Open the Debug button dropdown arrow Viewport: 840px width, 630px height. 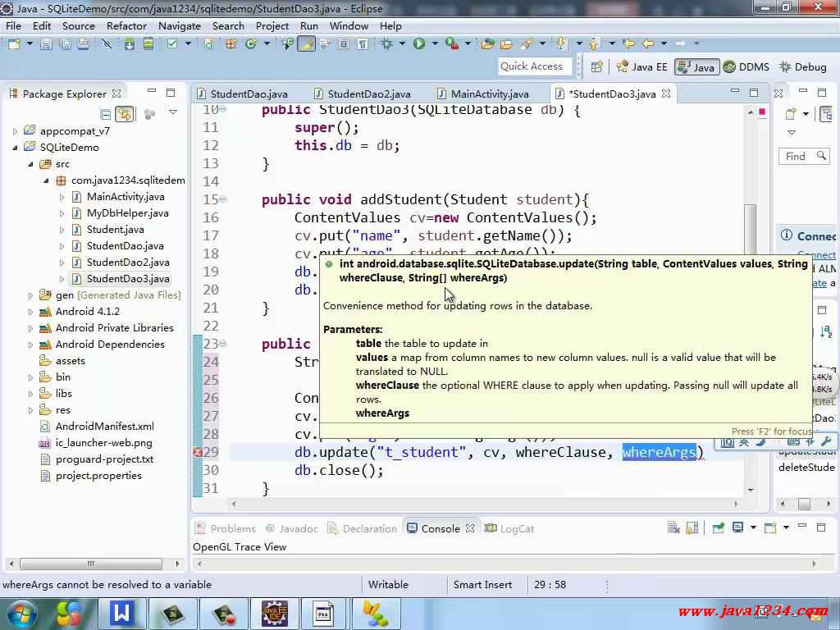[x=402, y=44]
